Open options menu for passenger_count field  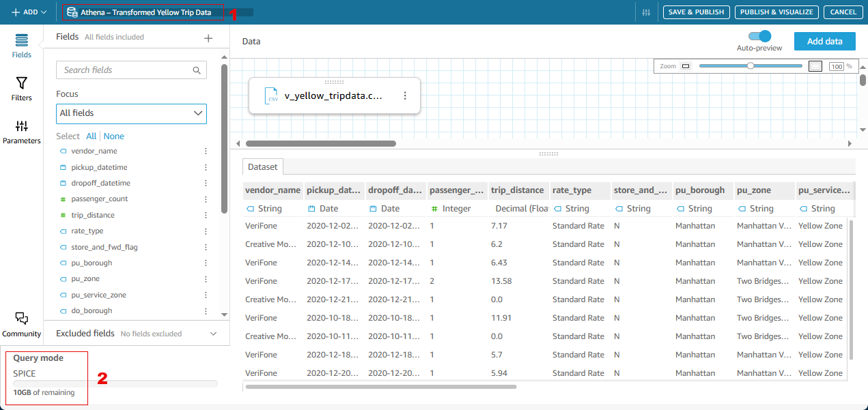coord(206,199)
